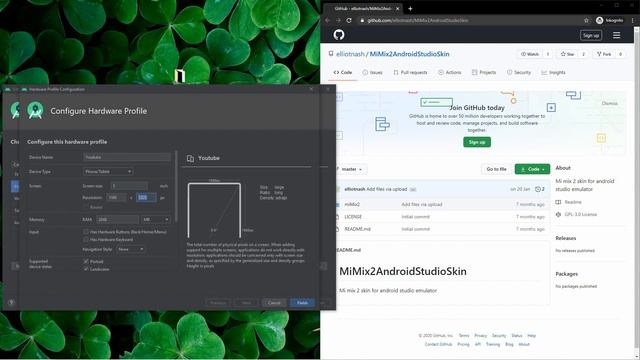Viewport: 640px width, 360px height.
Task: Enable Has Hardware Keyboard checkbox
Action: pos(86,240)
